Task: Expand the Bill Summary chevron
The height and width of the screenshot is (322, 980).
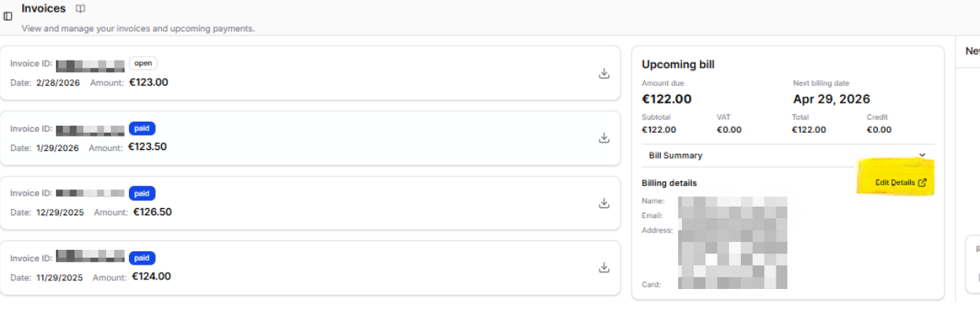Action: [922, 156]
